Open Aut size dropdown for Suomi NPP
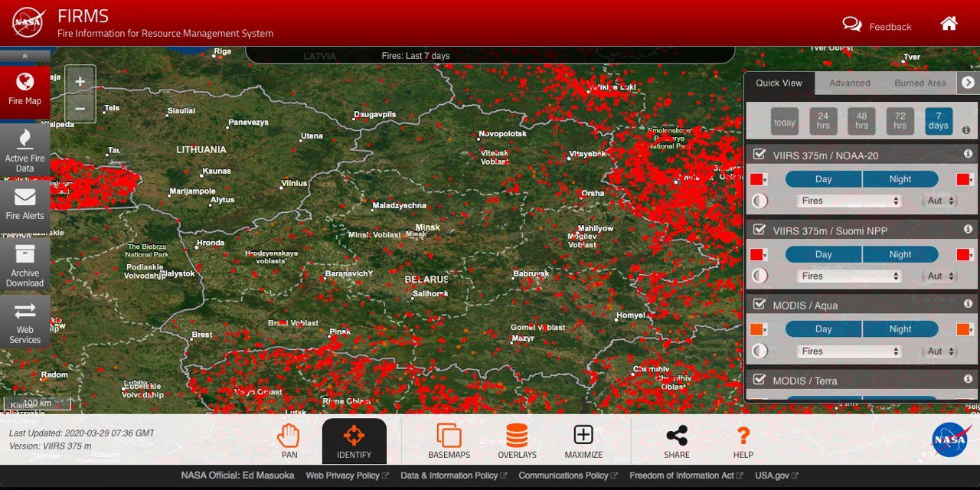This screenshot has height=490, width=980. (940, 276)
